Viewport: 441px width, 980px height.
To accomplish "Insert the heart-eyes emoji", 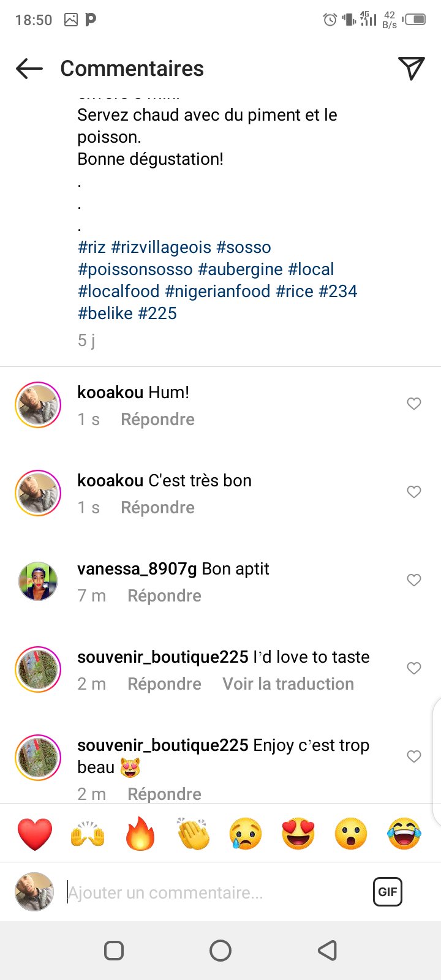I will (298, 834).
